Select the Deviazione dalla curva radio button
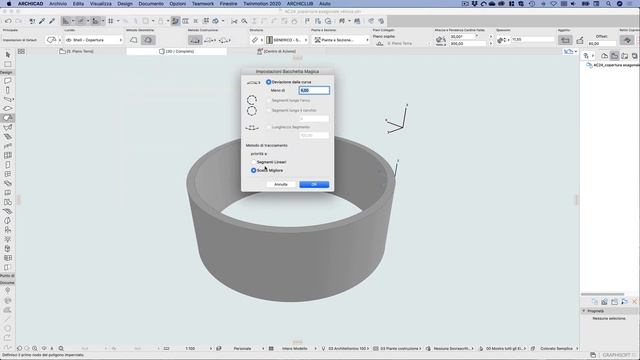640x360 pixels. 269,82
